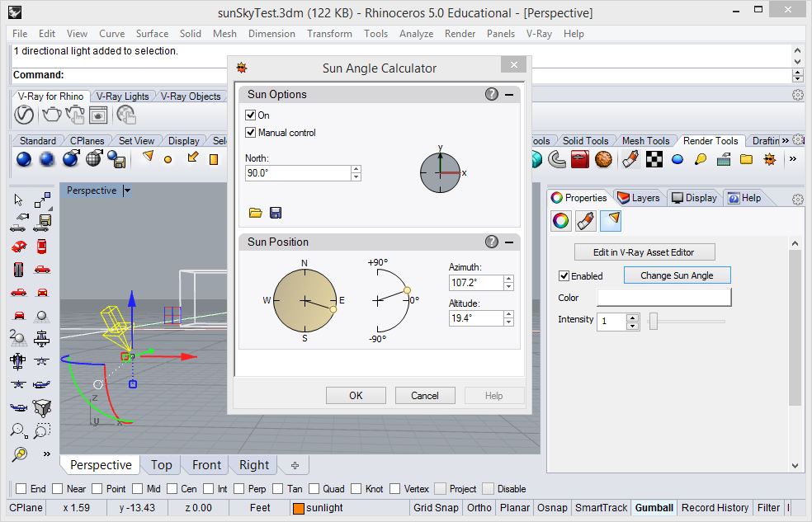Click the paint tube material icon in Render Tools
Screen dimensions: 812x522
click(630, 159)
